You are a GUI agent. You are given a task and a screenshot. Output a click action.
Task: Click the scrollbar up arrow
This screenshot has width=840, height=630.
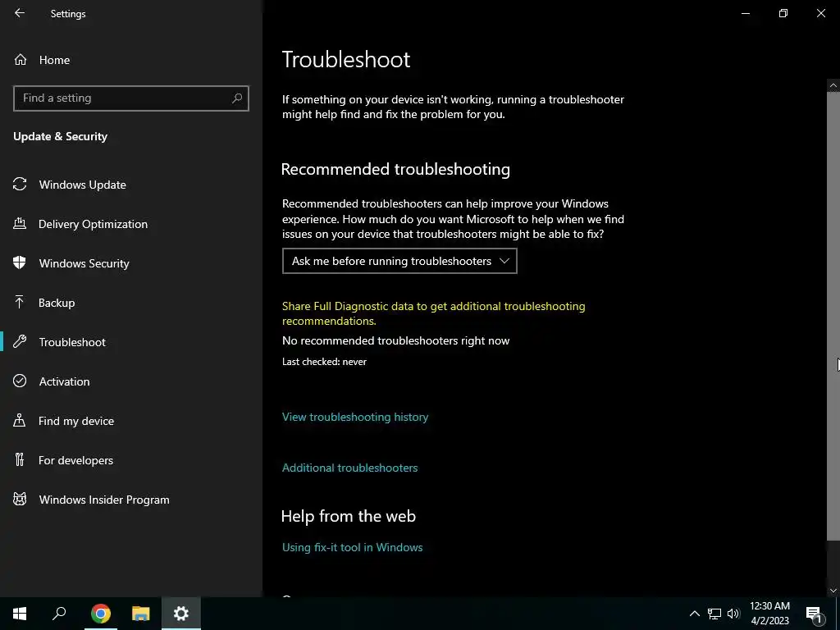833,85
